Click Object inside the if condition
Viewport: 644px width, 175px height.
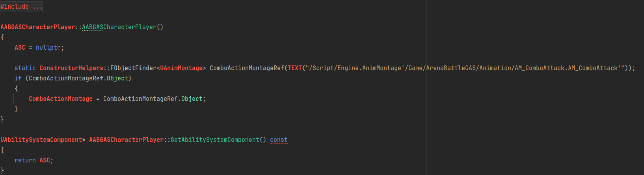click(117, 78)
